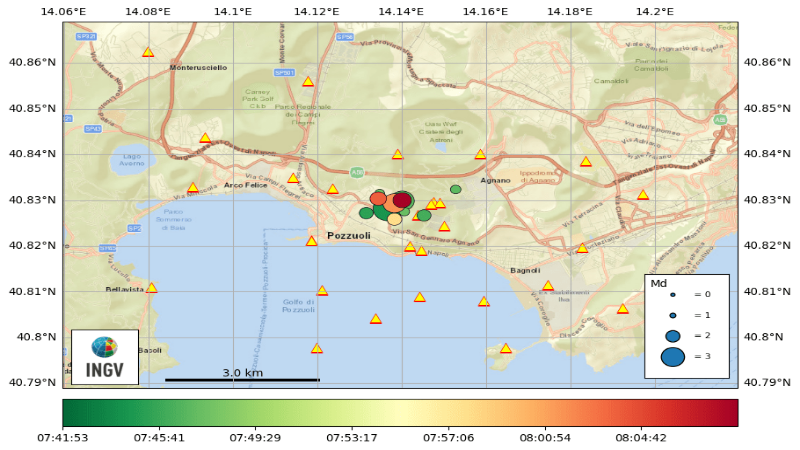Click the green A56 highway shield
This screenshot has height=450, width=800.
357,172
